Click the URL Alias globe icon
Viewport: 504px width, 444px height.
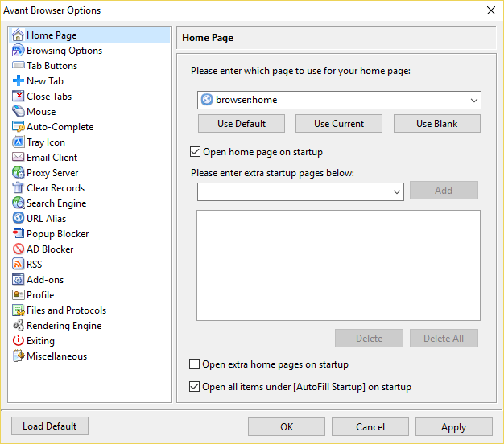(18, 218)
